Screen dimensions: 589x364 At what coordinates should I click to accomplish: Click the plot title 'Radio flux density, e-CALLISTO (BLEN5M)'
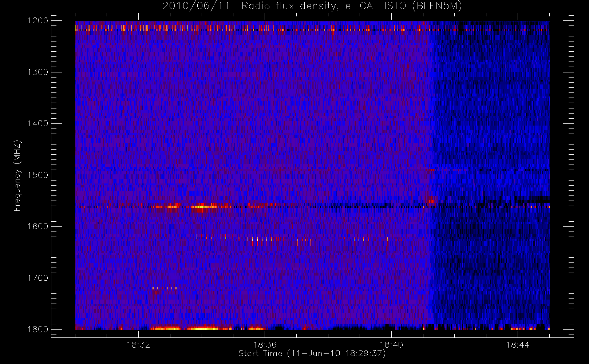pyautogui.click(x=352, y=6)
